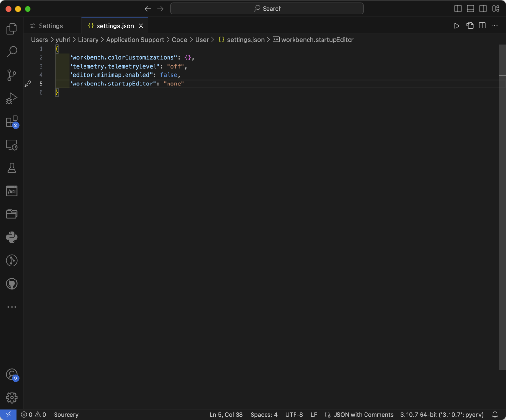Expand Users breadcrumb
This screenshot has height=420, width=506.
[x=40, y=40]
